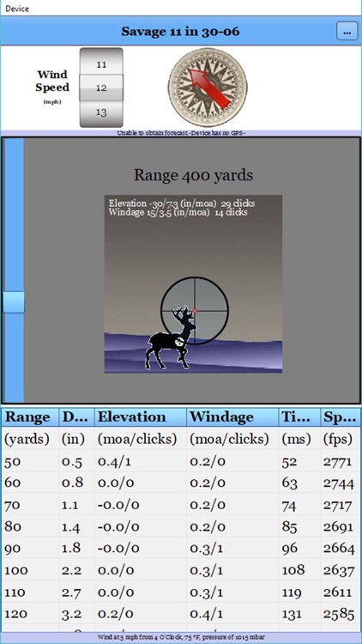The width and height of the screenshot is (362, 644).
Task: Click the Windage column header
Action: (x=232, y=417)
